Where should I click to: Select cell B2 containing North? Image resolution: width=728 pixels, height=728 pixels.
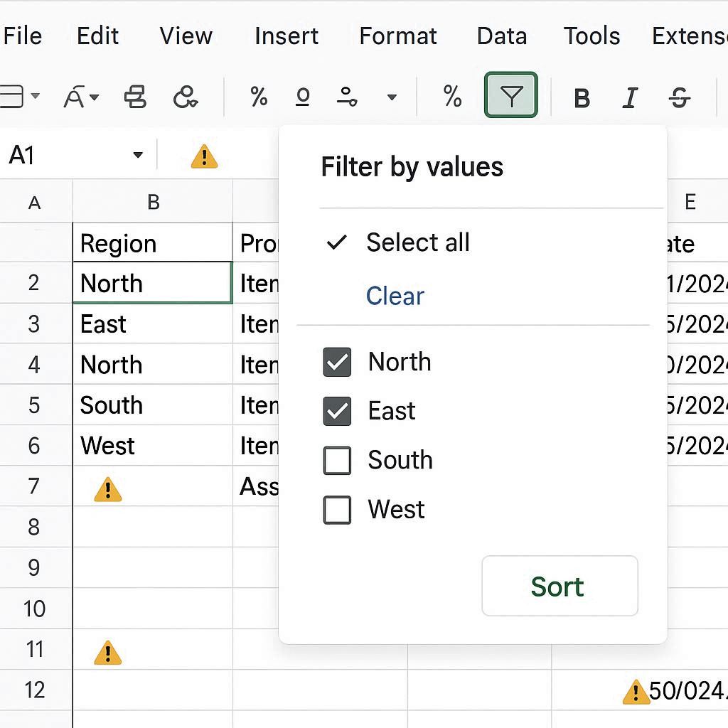point(153,283)
